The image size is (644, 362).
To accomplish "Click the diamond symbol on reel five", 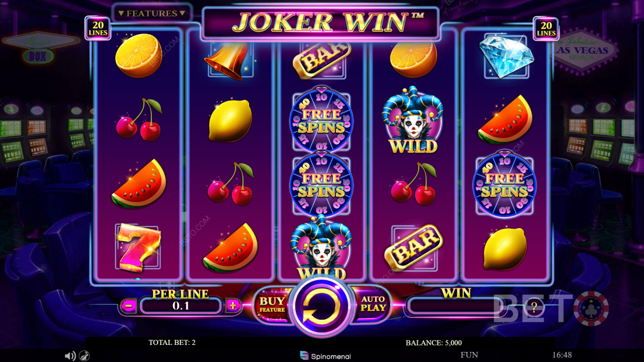I will (x=506, y=56).
